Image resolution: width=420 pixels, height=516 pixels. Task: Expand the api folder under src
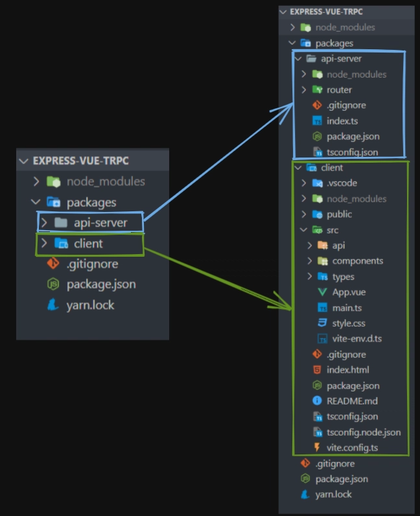(x=309, y=246)
